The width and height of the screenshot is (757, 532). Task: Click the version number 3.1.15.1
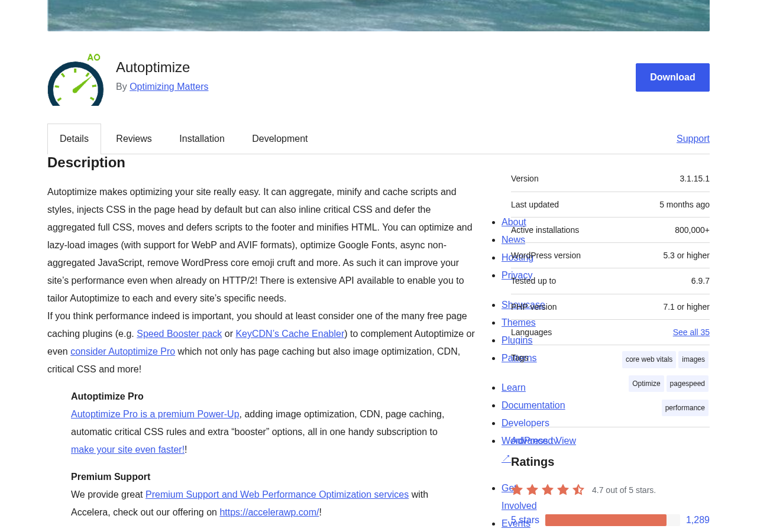[x=694, y=179]
